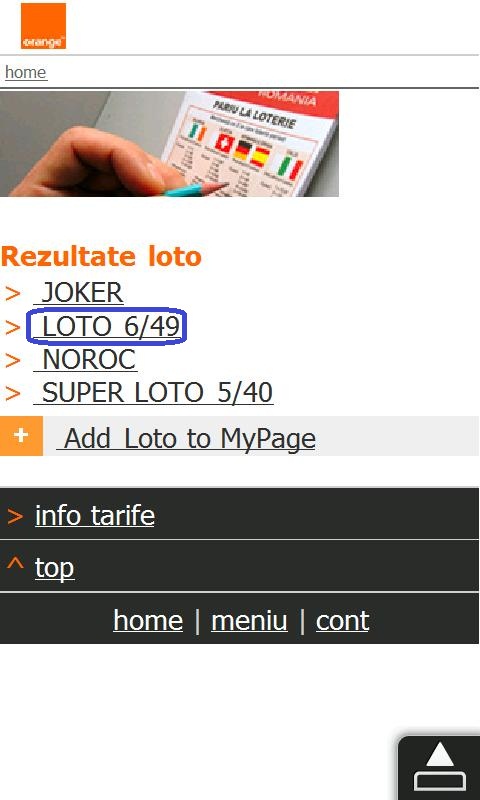
Task: Click the caret icon beside top
Action: 15,565
